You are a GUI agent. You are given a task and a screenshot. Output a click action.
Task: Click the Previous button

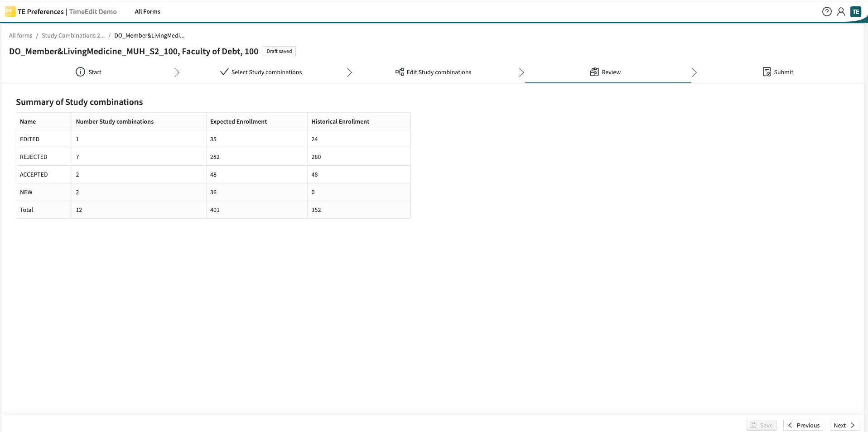click(x=803, y=425)
